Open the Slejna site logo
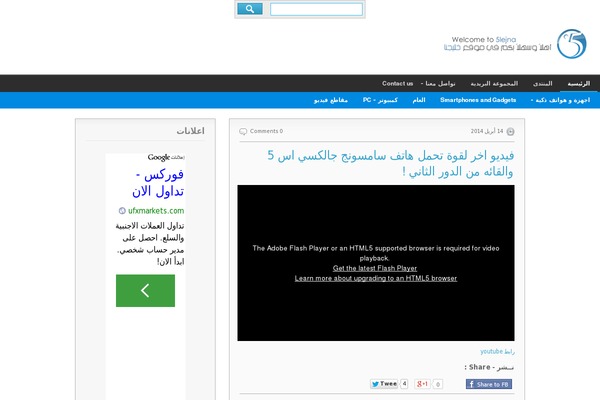The height and width of the screenshot is (400, 600). [572, 44]
